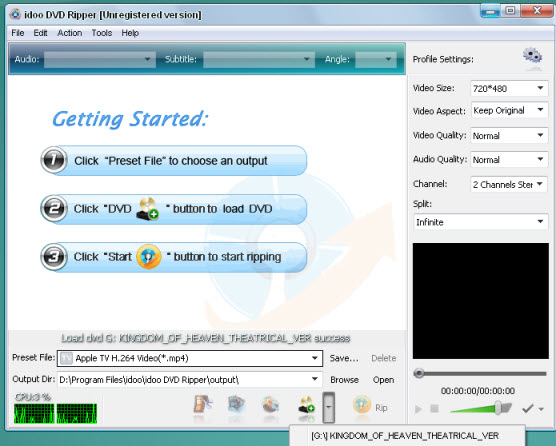The width and height of the screenshot is (556, 446).
Task: Click the colorful disc edit icon
Action: point(271,406)
